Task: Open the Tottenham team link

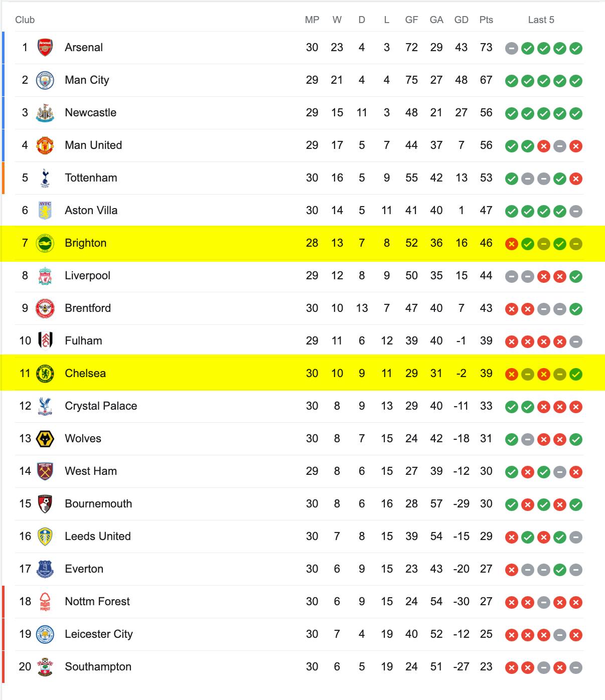Action: click(x=91, y=178)
